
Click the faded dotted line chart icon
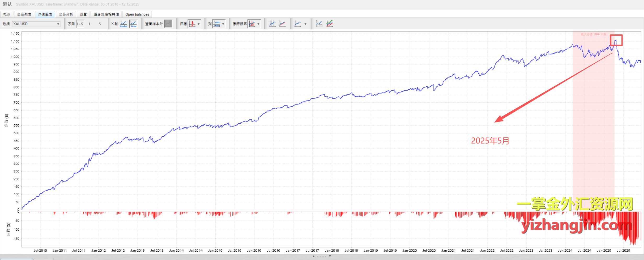tap(319, 24)
